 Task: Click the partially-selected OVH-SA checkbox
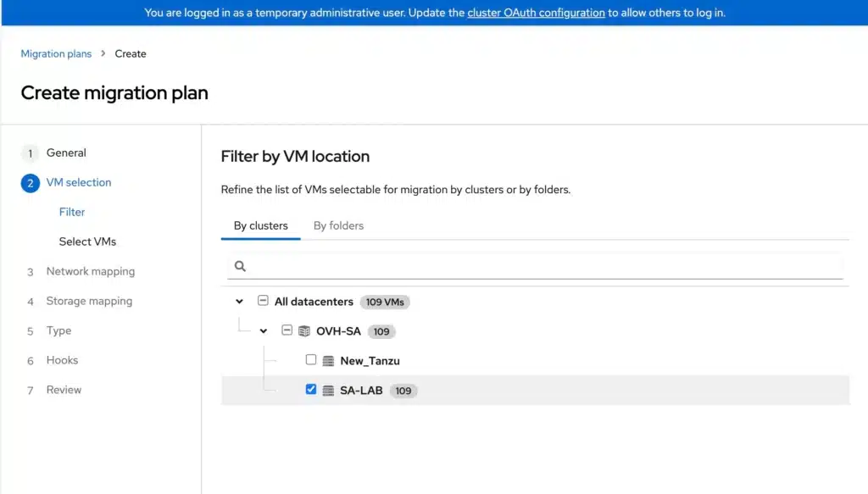(287, 330)
